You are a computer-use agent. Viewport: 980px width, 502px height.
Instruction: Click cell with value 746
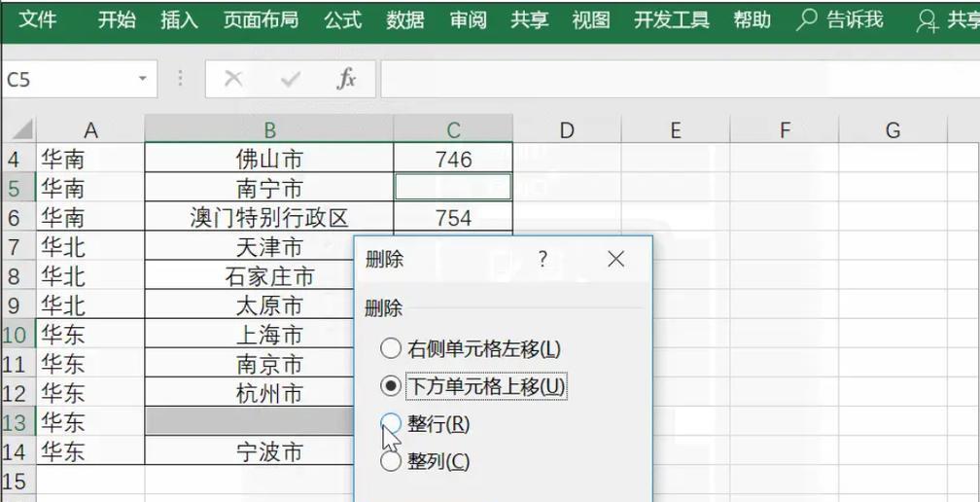[453, 160]
